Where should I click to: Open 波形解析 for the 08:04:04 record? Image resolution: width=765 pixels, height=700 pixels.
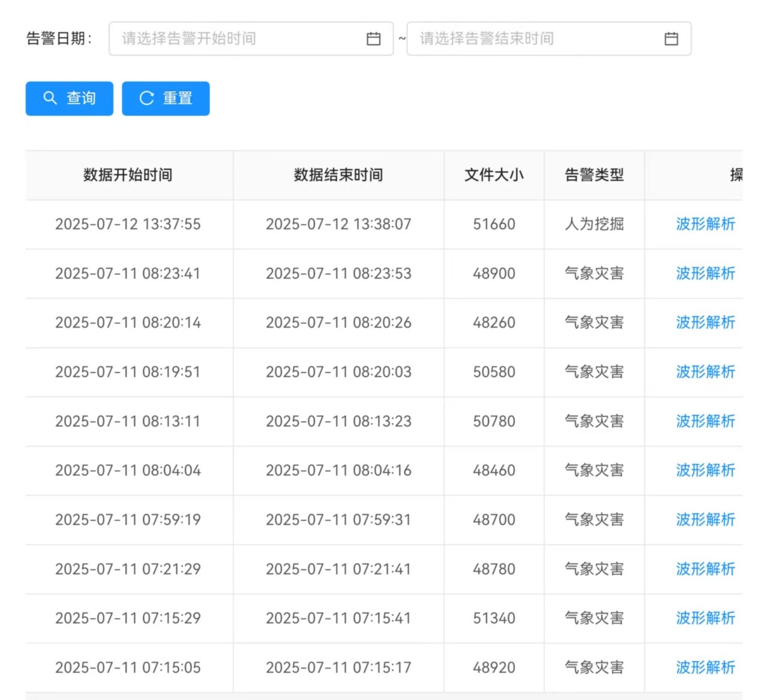pos(706,470)
